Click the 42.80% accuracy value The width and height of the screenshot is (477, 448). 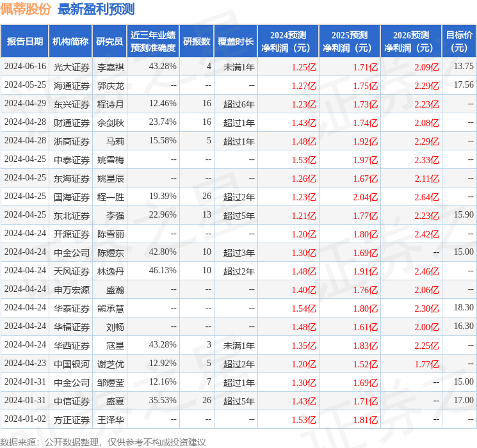coord(163,252)
